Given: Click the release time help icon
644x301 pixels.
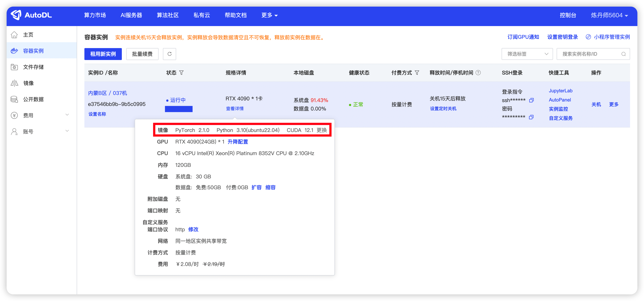Looking at the screenshot, I should point(478,73).
